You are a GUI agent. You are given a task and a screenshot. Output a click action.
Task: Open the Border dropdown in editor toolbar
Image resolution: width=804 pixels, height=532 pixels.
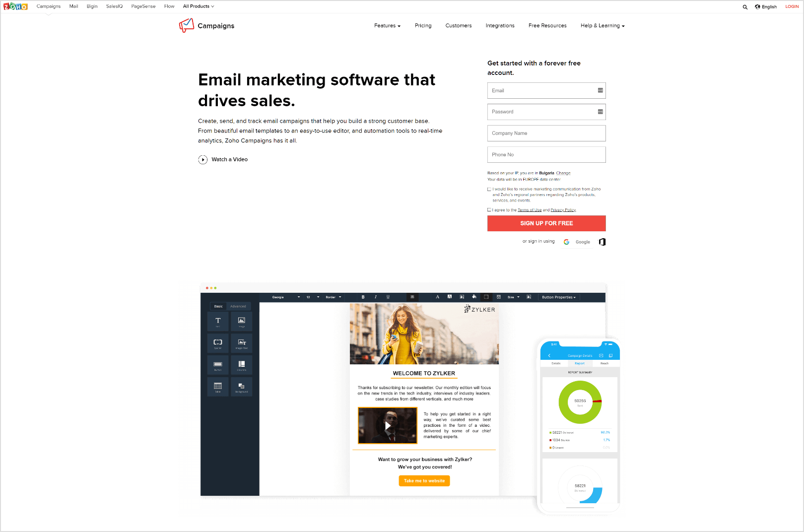334,297
